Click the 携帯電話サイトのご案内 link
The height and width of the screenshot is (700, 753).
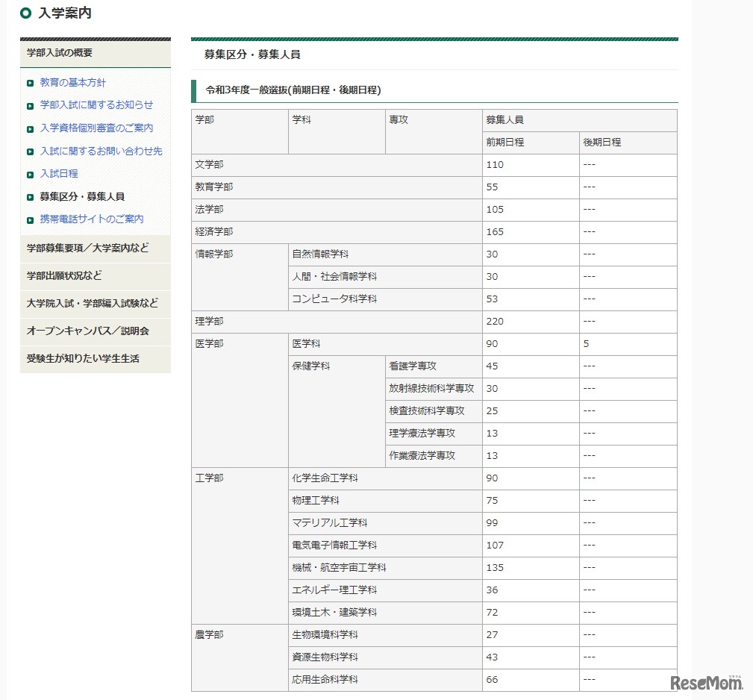click(x=93, y=219)
